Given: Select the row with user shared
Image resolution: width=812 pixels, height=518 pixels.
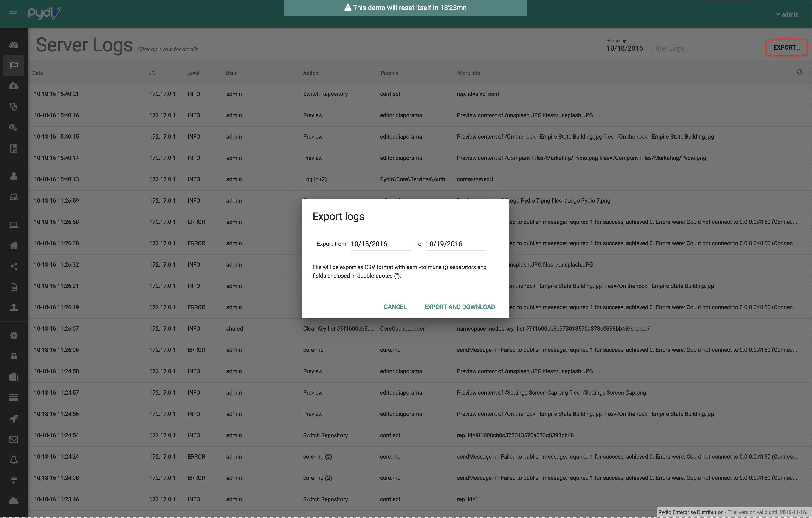Looking at the screenshot, I should pos(420,329).
